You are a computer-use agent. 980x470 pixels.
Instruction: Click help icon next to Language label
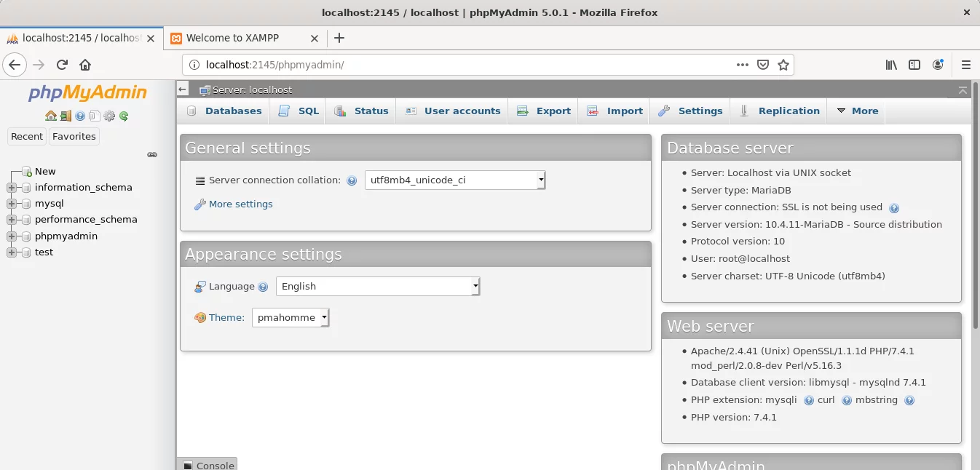263,287
